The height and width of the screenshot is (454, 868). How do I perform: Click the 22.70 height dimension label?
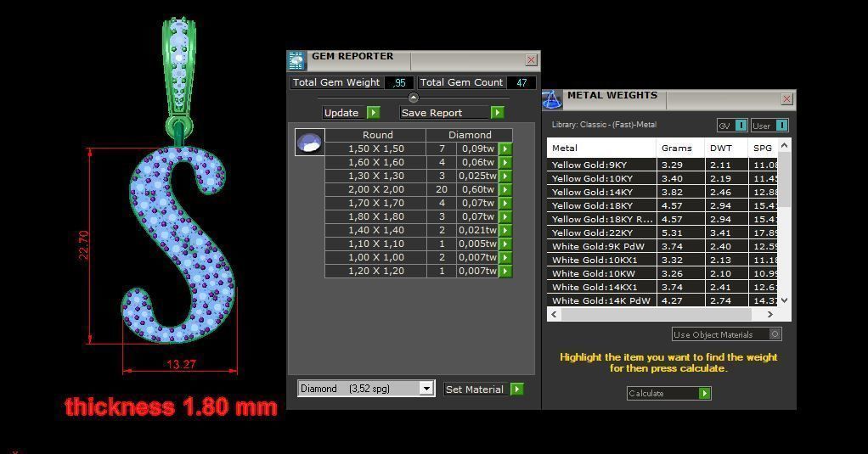click(x=83, y=245)
